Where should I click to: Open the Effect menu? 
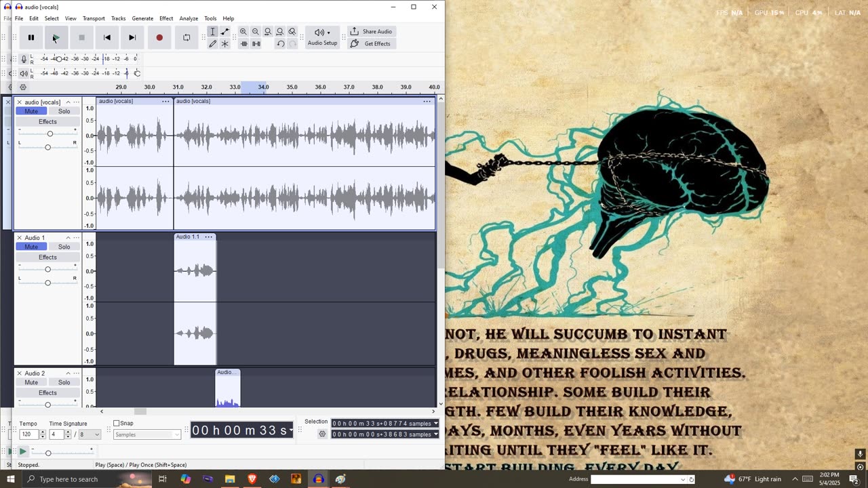coord(166,18)
